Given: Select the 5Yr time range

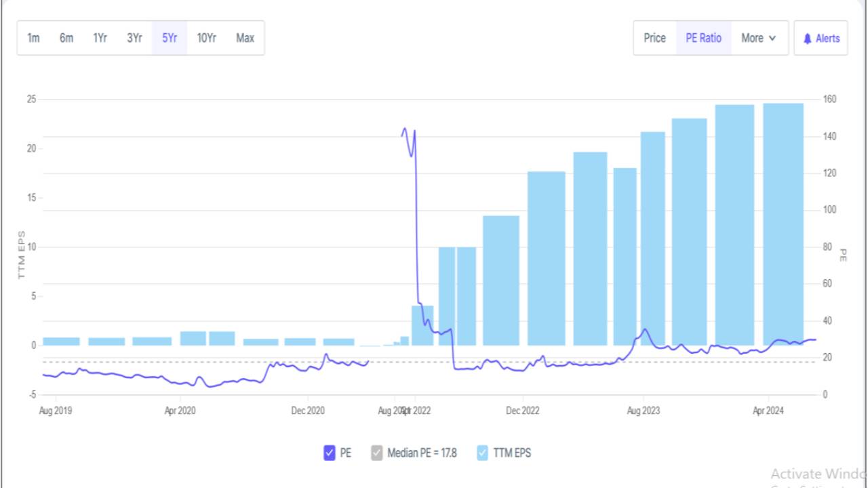Looking at the screenshot, I should click(170, 38).
